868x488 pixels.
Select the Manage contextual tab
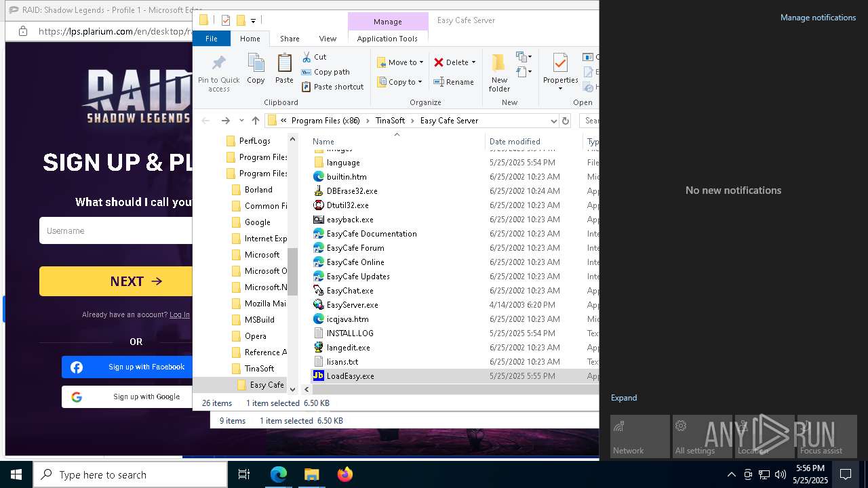pos(388,22)
